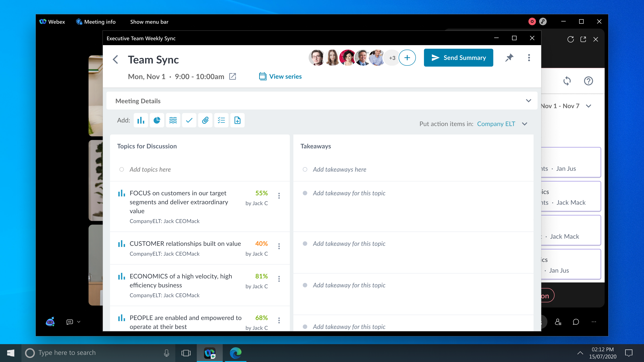Open more panel options in Webex

[594, 322]
